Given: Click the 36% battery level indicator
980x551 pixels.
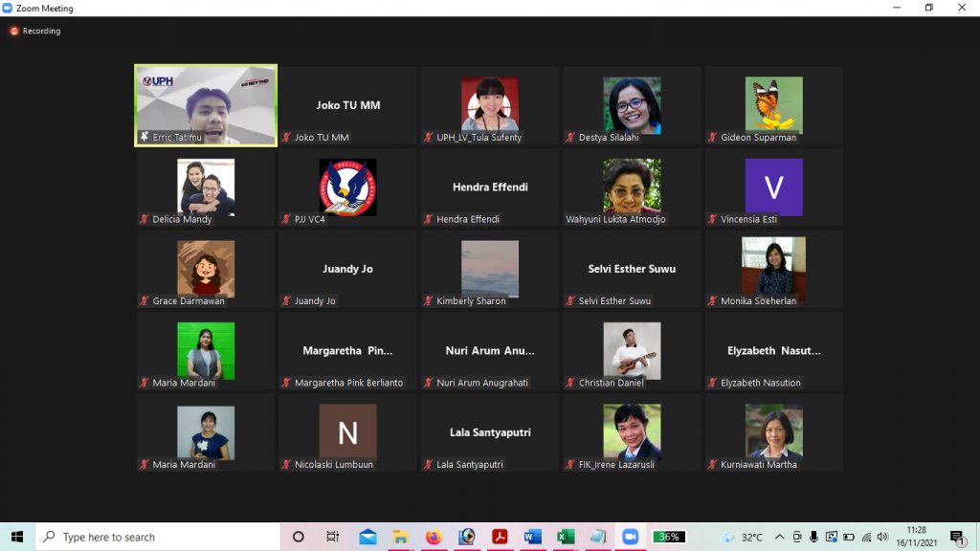Looking at the screenshot, I should [670, 537].
